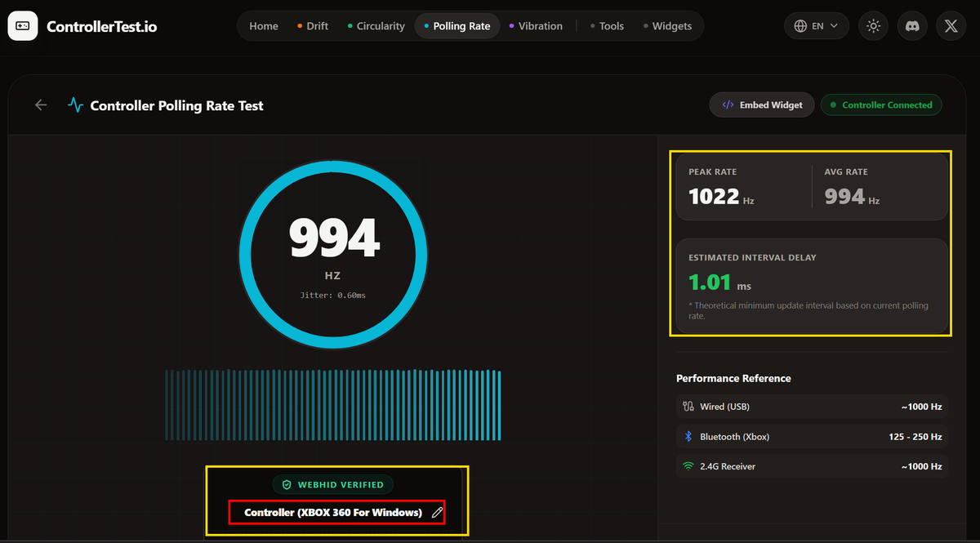This screenshot has width=980, height=543.
Task: Click the code icon in Embed Widget
Action: click(x=728, y=105)
